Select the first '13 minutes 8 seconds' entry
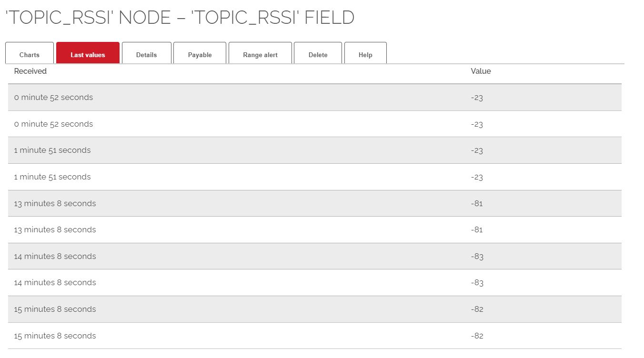The height and width of the screenshot is (358, 644). 55,204
